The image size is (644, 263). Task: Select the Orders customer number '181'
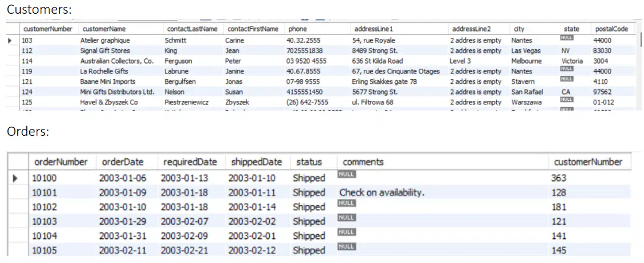[x=559, y=207]
